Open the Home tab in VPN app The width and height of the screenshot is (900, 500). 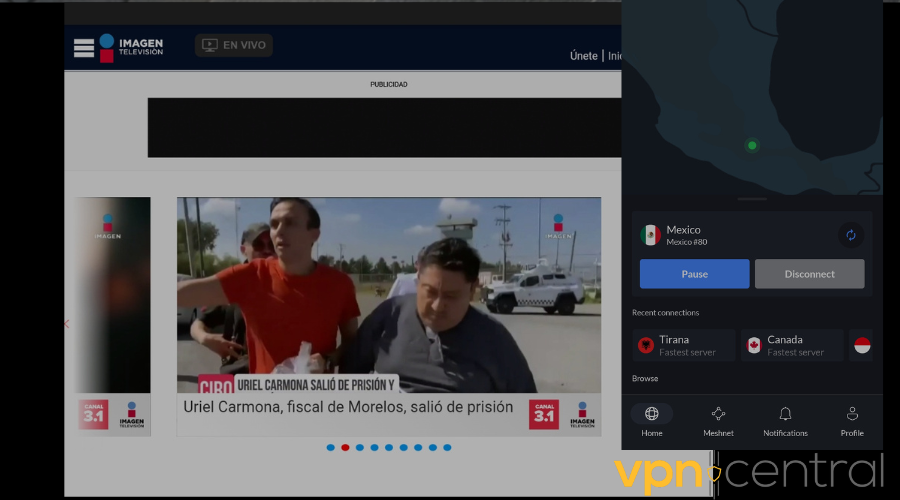coord(651,421)
